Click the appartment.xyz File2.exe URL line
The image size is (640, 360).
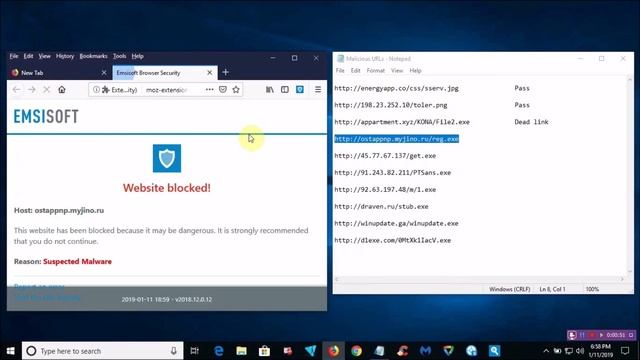pyautogui.click(x=402, y=122)
